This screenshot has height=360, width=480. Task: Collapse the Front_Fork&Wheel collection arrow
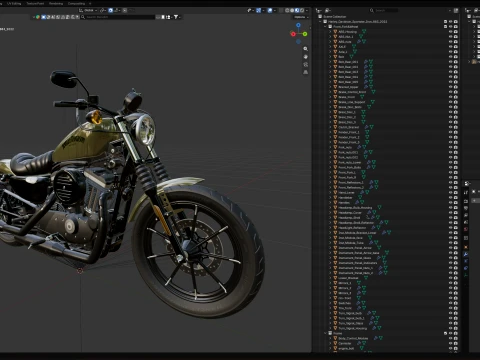click(x=325, y=26)
